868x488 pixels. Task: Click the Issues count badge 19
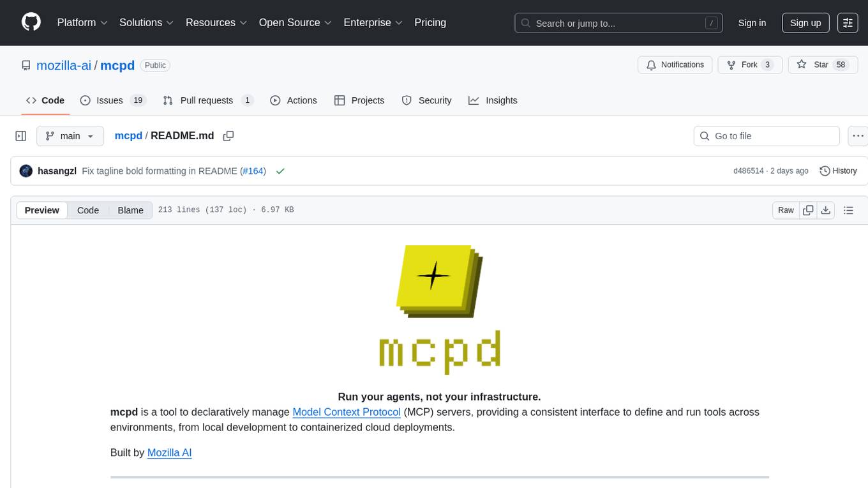tap(138, 100)
